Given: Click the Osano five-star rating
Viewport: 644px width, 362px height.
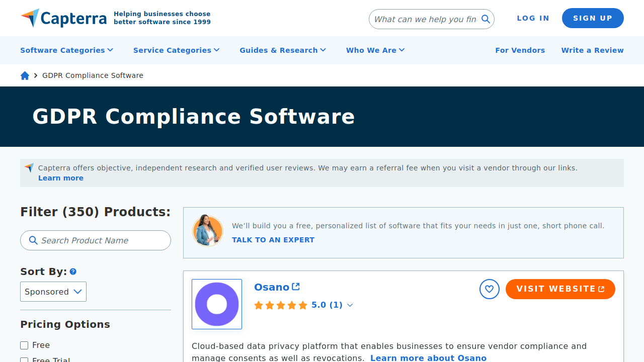Looking at the screenshot, I should click(281, 305).
